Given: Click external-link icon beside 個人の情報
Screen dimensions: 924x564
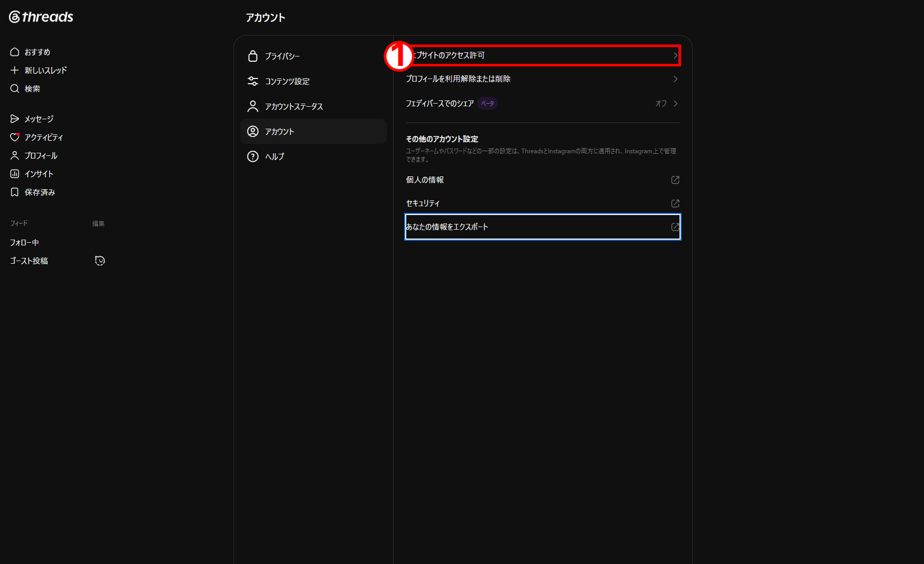Looking at the screenshot, I should click(675, 180).
